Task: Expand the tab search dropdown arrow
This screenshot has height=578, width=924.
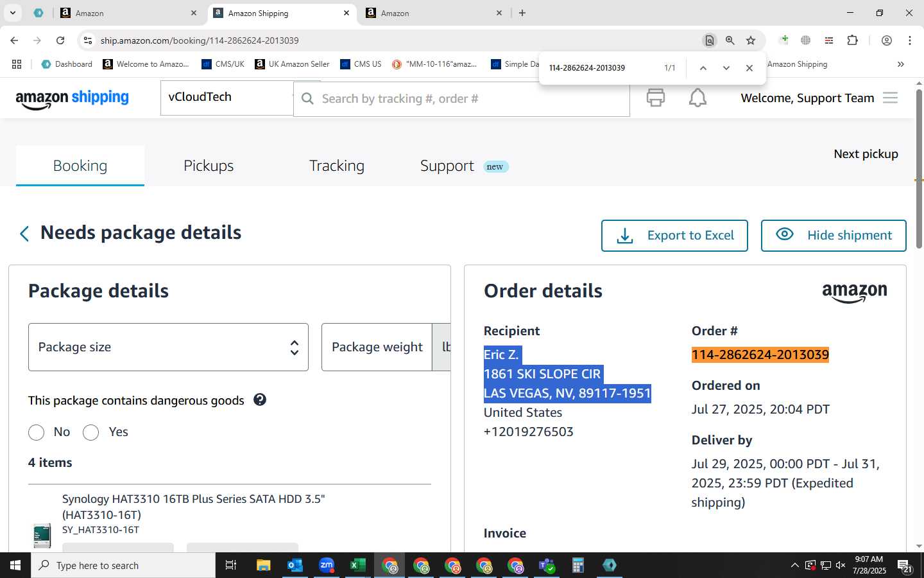Action: click(12, 13)
